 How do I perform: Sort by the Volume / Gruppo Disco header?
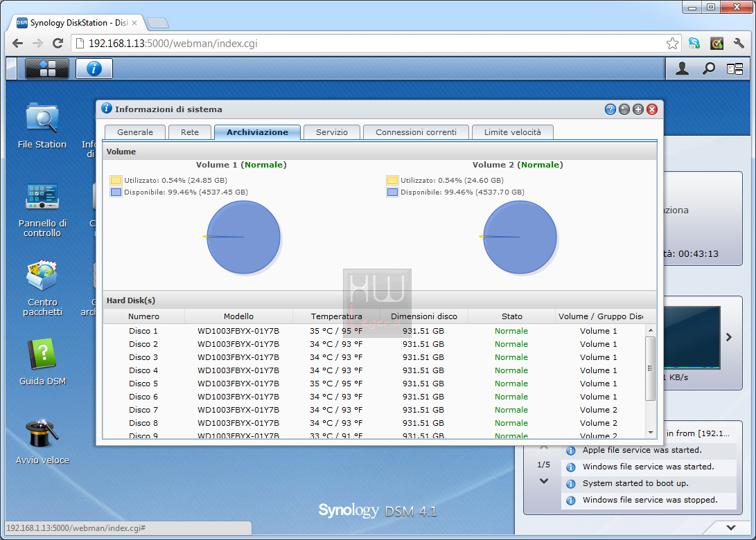click(601, 316)
